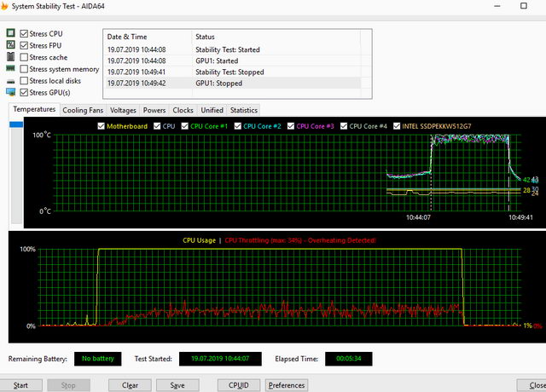Image resolution: width=546 pixels, height=392 pixels.
Task: Click the Close button at bottom right
Action: pyautogui.click(x=531, y=385)
